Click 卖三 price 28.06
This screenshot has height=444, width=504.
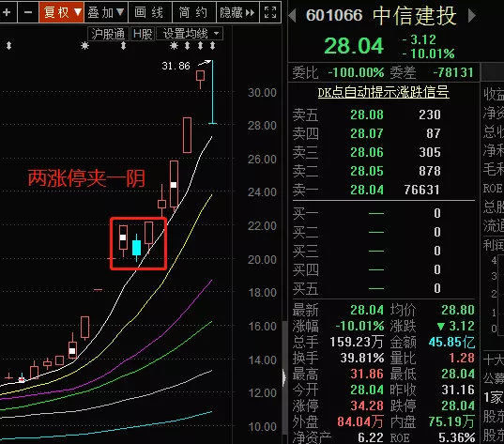coord(367,152)
